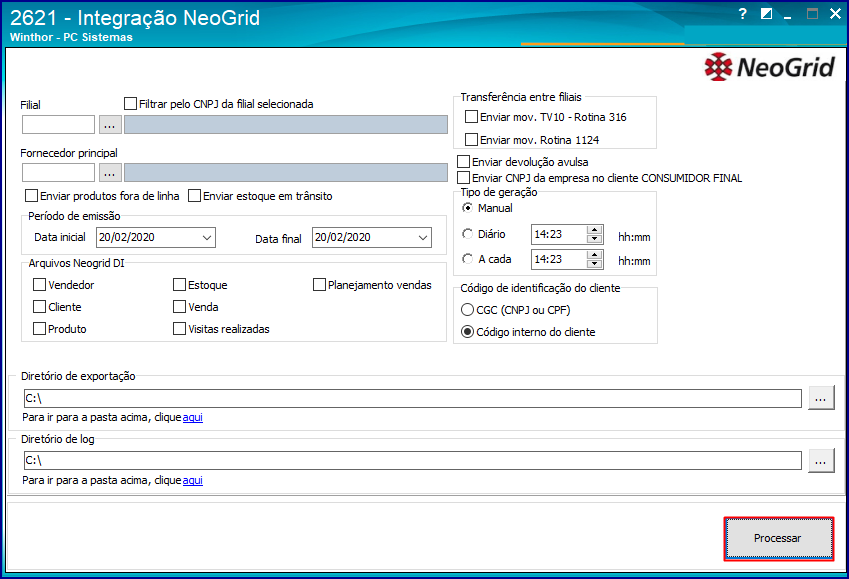849x579 pixels.
Task: Open Data final date dropdown
Action: coord(423,237)
